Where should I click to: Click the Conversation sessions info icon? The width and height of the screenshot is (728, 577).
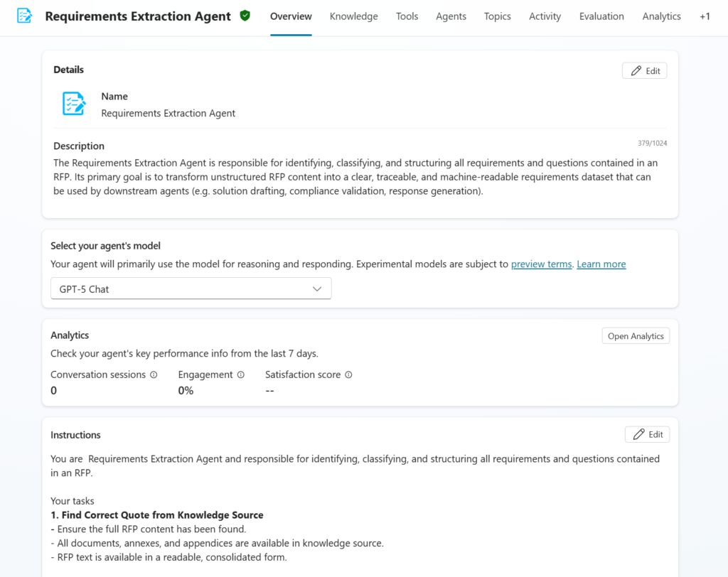(154, 374)
